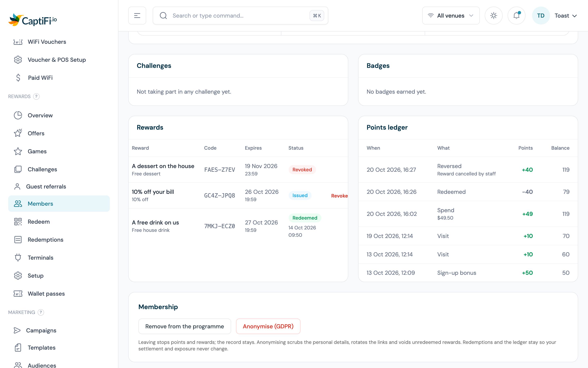Focus the Search or type command field
The height and width of the screenshot is (368, 588).
tap(241, 16)
